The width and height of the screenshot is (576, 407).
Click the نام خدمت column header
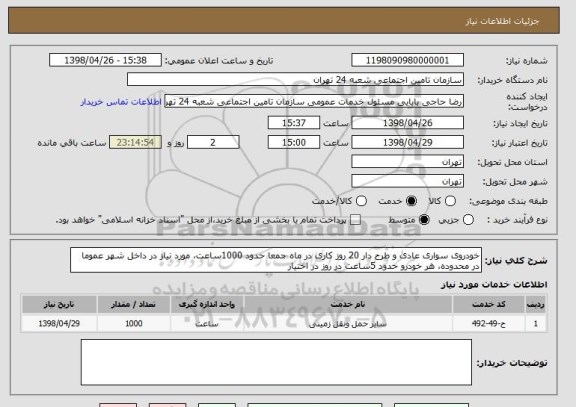click(348, 304)
